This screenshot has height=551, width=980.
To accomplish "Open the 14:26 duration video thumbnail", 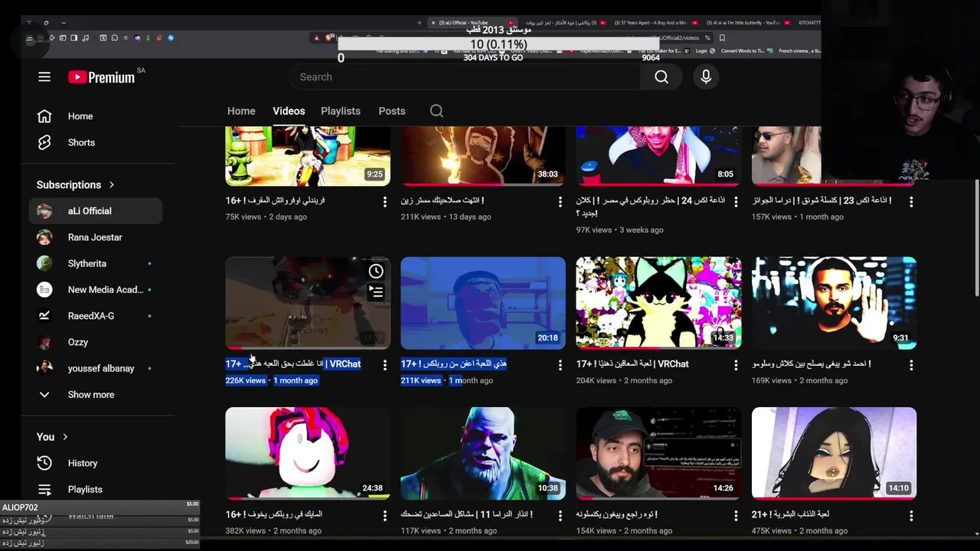I will pos(658,453).
